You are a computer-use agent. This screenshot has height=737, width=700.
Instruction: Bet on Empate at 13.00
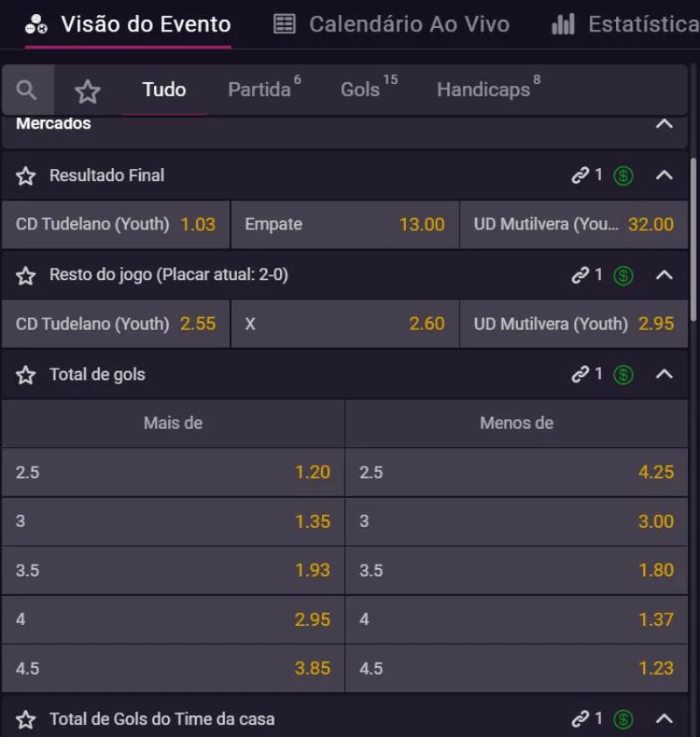point(345,225)
